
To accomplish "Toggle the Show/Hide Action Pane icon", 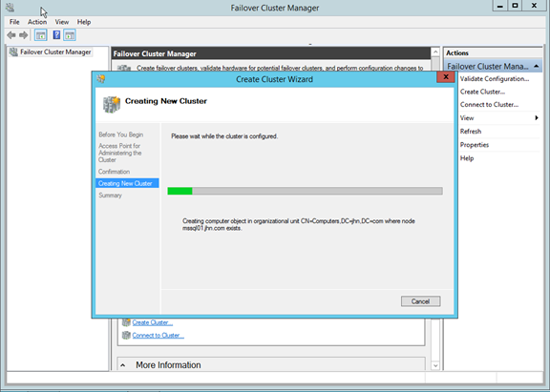I will [70, 35].
